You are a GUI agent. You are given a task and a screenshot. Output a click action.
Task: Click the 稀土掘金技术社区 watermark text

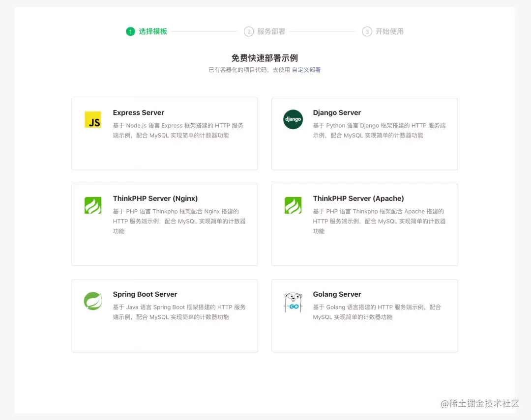coord(479,404)
